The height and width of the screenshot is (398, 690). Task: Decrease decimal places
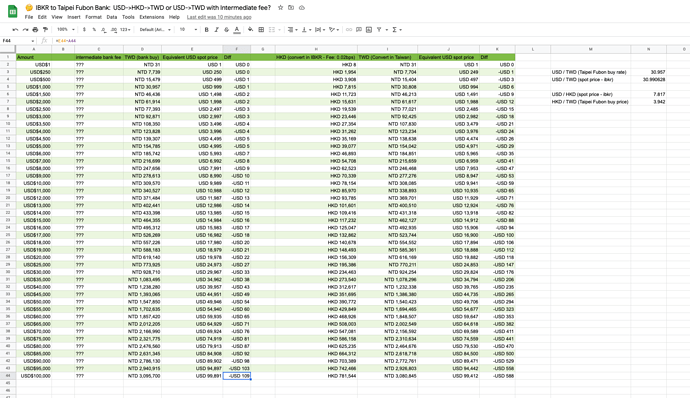point(103,29)
